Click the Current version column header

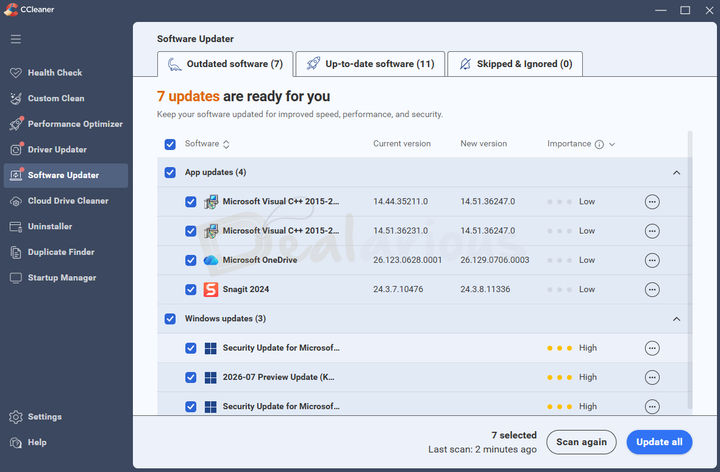402,144
